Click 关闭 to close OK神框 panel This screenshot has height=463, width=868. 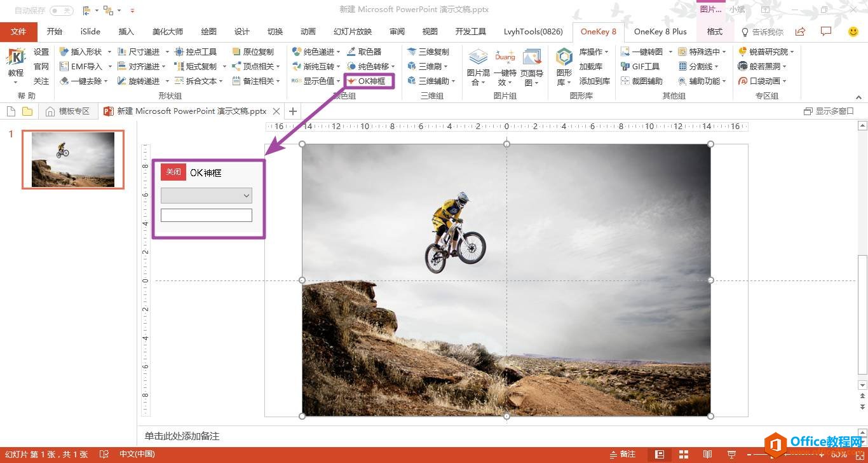172,172
